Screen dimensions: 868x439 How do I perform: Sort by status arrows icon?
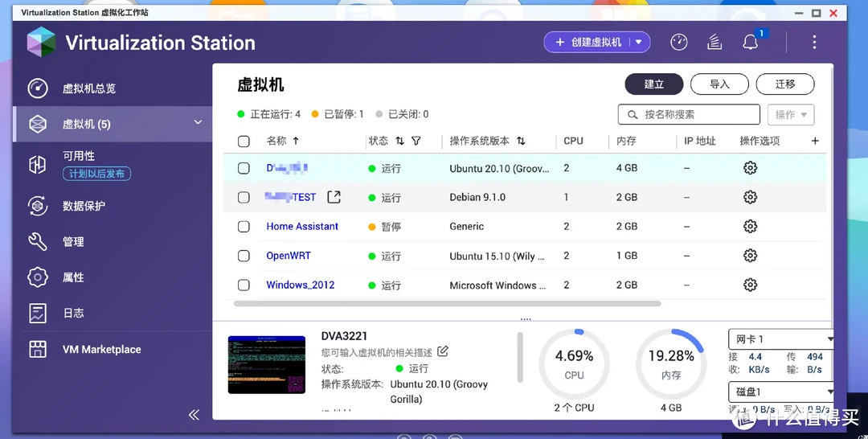coord(399,142)
